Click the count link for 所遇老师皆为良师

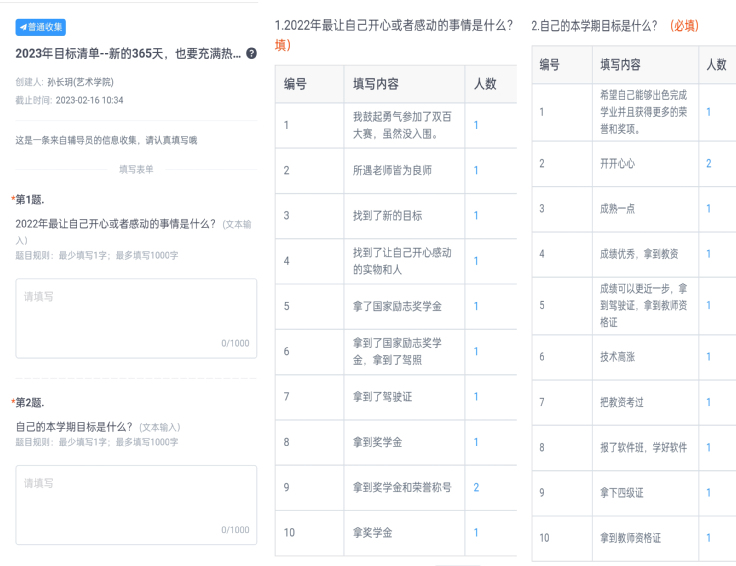(x=476, y=170)
